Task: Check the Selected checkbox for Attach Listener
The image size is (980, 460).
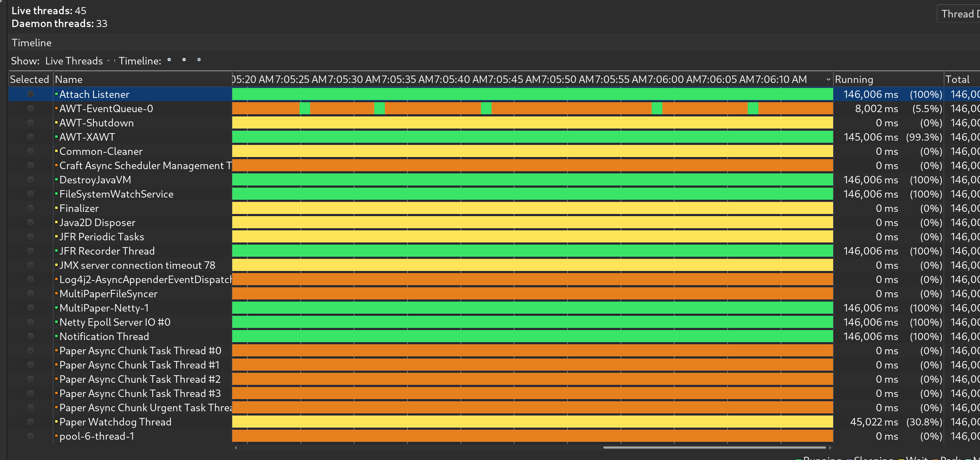Action: pos(30,94)
